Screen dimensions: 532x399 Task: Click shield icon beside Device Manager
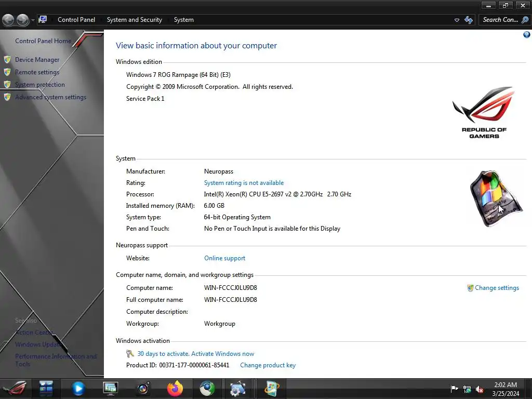pos(7,60)
